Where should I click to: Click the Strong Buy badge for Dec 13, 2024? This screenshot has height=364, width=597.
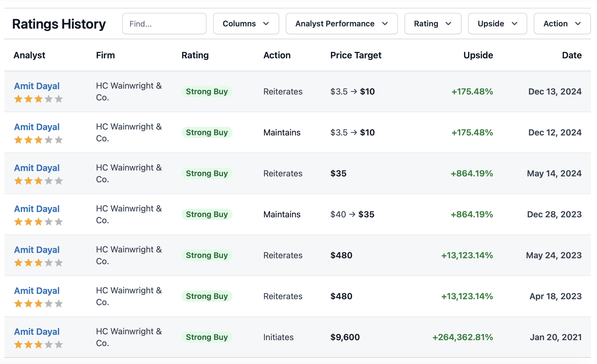[207, 92]
